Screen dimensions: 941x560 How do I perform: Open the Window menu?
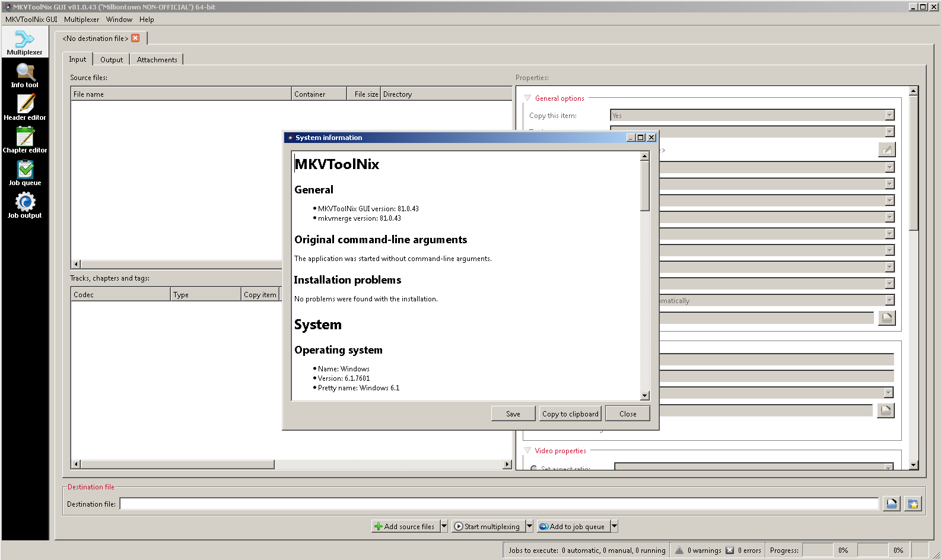[119, 20]
